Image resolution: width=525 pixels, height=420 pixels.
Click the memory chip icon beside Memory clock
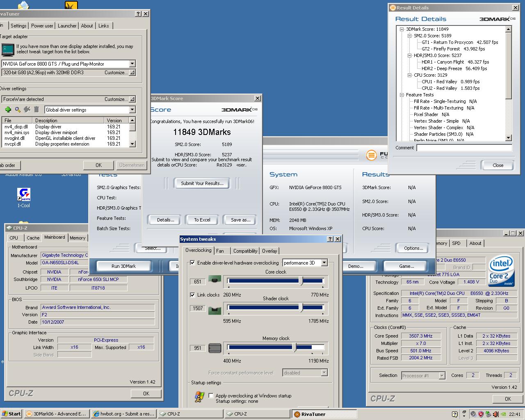click(x=215, y=348)
